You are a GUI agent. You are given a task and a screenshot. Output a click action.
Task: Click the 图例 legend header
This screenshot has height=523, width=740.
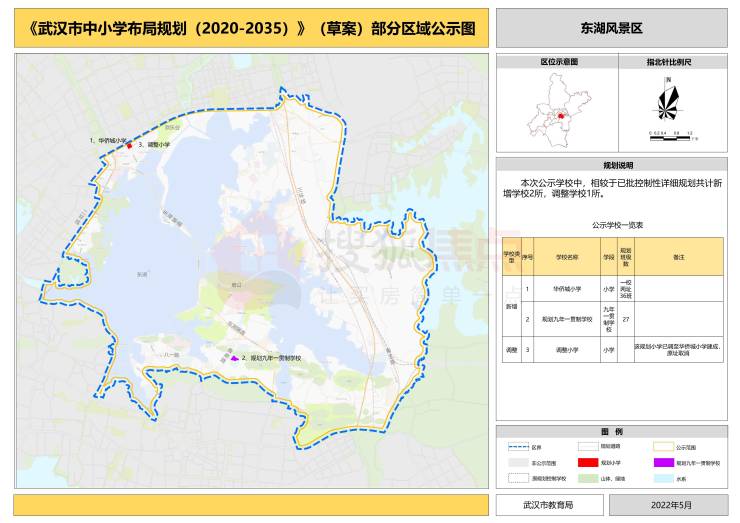(x=612, y=431)
